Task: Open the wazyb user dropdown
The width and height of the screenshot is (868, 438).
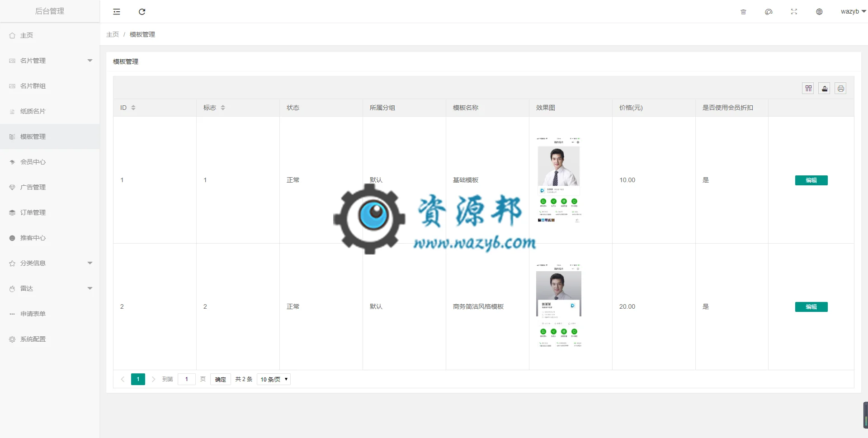Action: [x=853, y=12]
